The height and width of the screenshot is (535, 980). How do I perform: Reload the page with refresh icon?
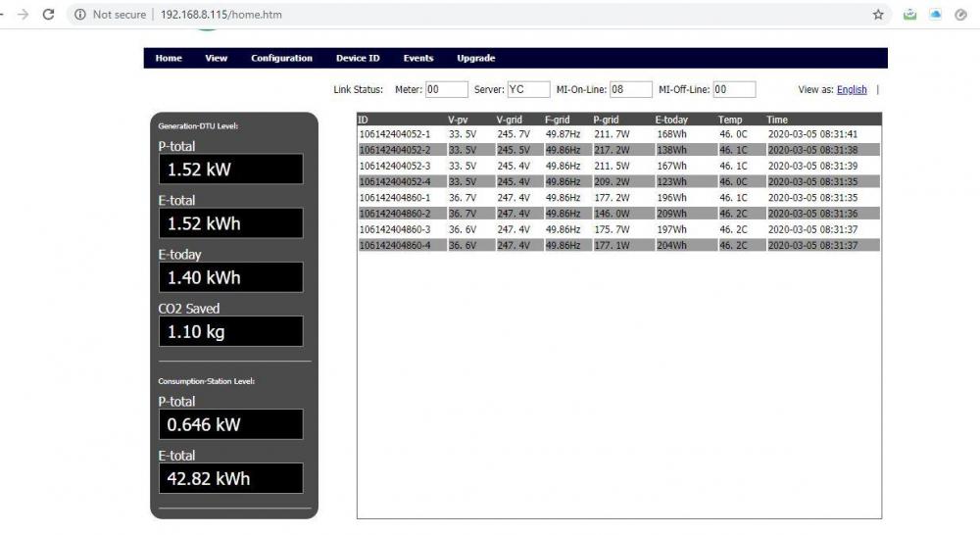coord(48,15)
